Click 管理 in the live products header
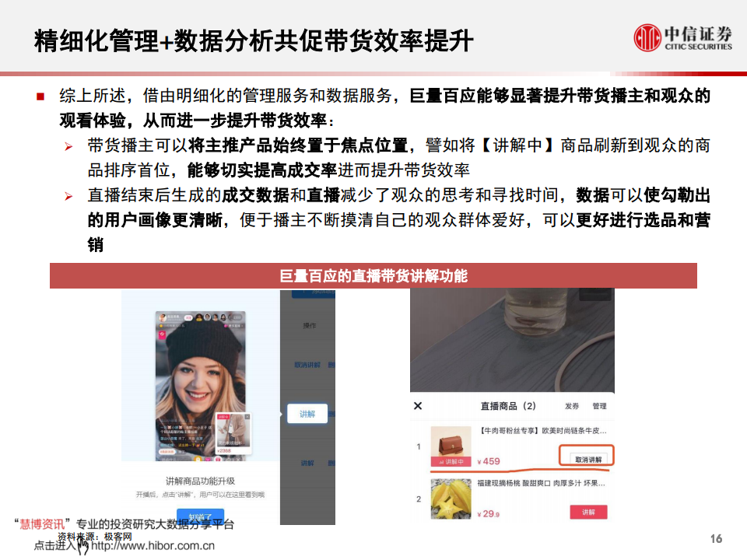Viewport: 747px width, 560px height. 599,406
